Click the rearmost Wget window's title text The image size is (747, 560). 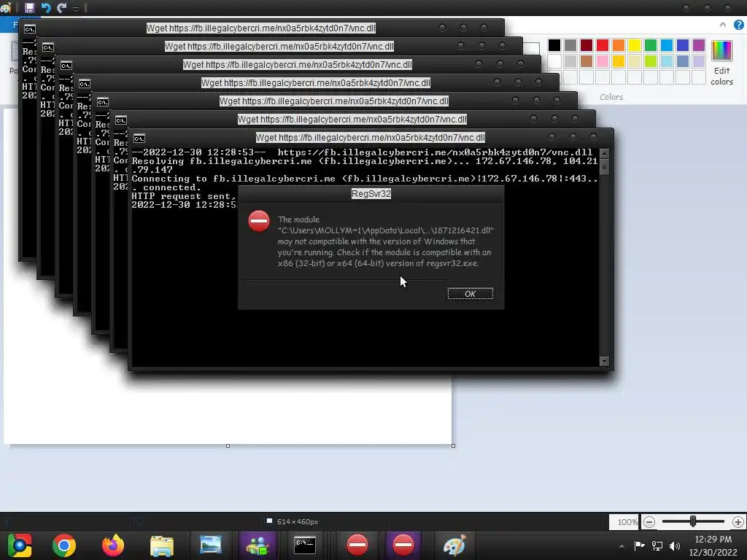[260, 28]
